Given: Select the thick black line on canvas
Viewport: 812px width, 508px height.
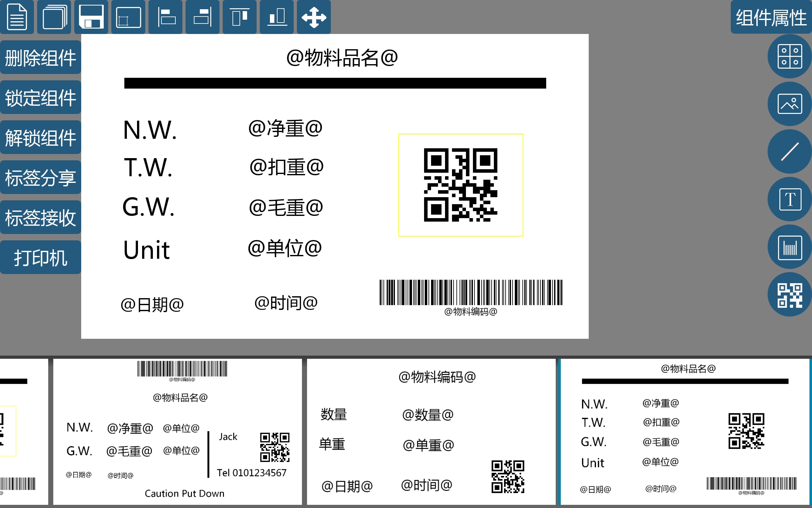Looking at the screenshot, I should 335,83.
